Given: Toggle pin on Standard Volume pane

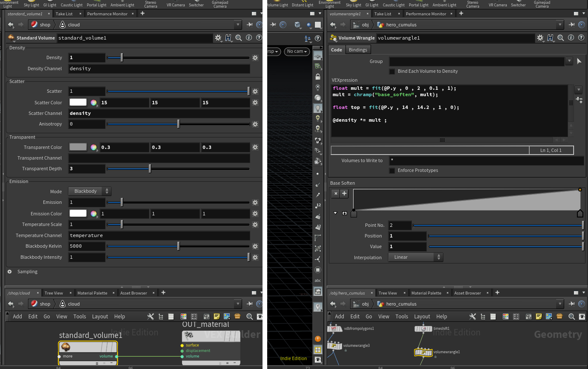Looking at the screenshot, I should click(x=250, y=25).
